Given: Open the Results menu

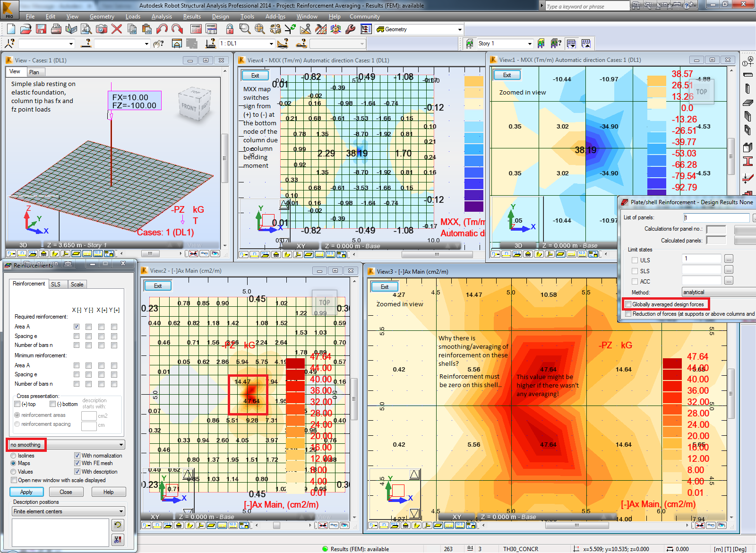Looking at the screenshot, I should (x=192, y=17).
